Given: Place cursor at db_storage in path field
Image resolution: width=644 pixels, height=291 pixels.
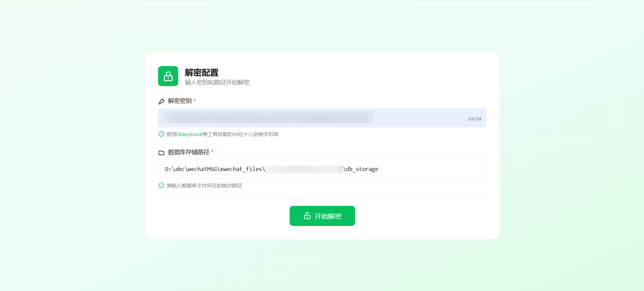Looking at the screenshot, I should coord(362,169).
